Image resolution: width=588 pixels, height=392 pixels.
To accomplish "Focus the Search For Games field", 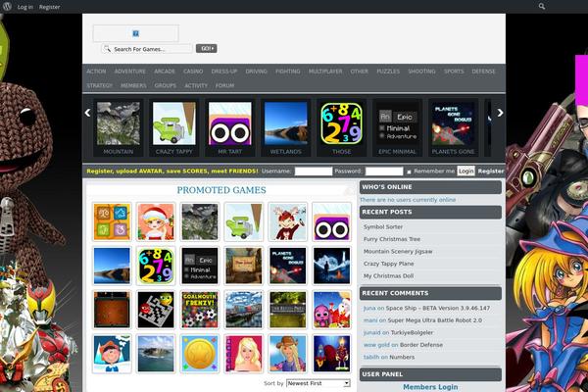I will [x=147, y=49].
